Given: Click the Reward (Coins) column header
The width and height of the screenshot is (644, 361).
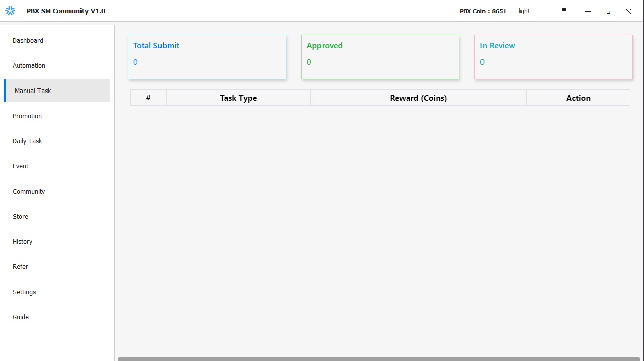Looking at the screenshot, I should point(418,98).
